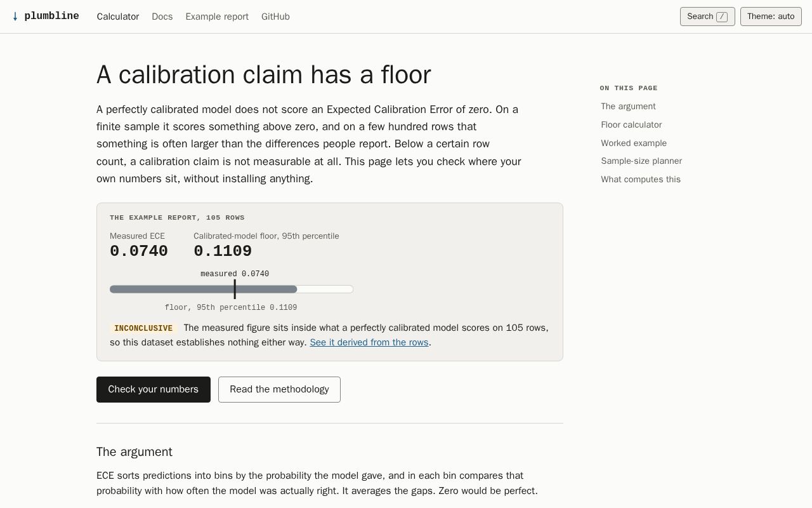The image size is (812, 508).
Task: Click the measured marker on the ECE bar
Action: [x=235, y=289]
